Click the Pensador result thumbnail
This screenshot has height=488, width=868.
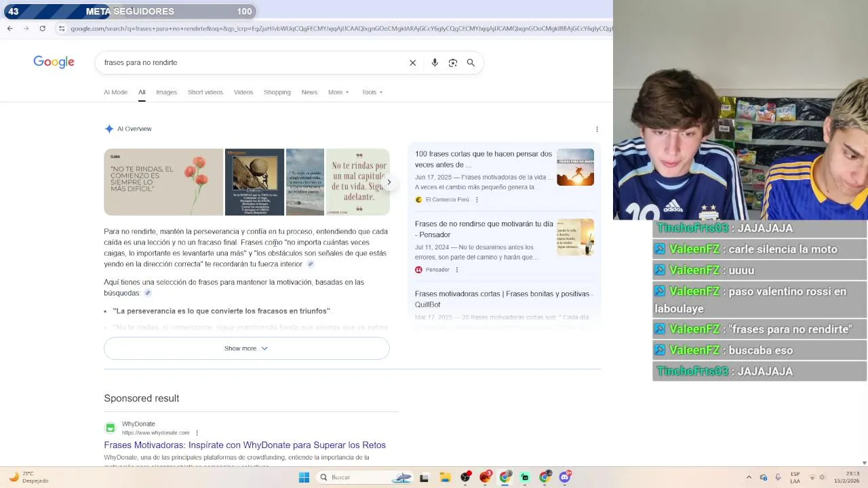click(575, 237)
